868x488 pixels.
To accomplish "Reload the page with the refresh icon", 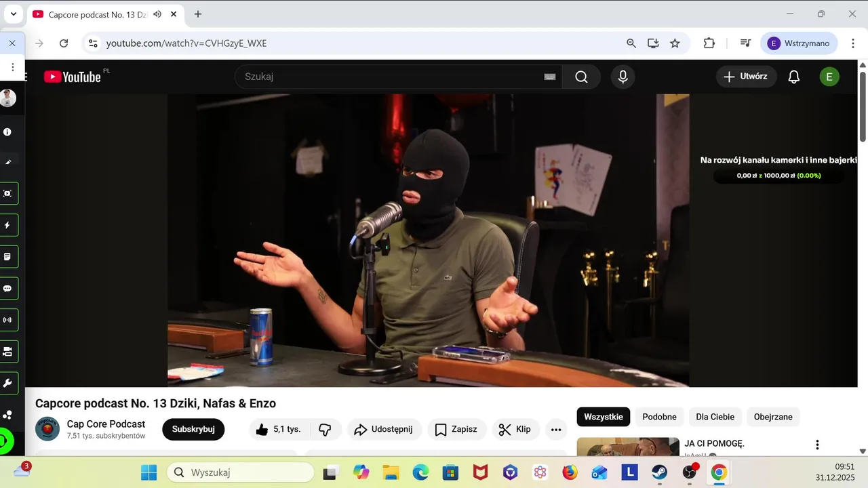I will tap(64, 43).
